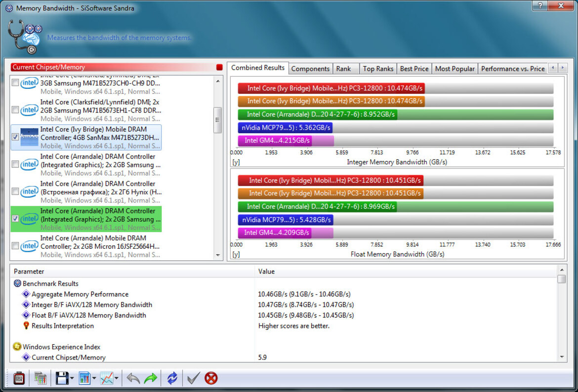
Task: Click the Benchmark Results globe icon
Action: (17, 284)
